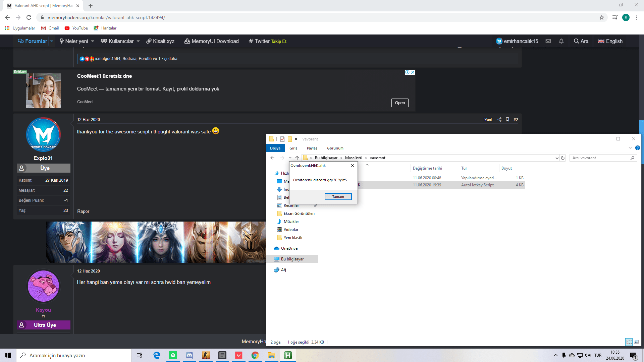This screenshot has width=644, height=362.
Task: Switch to Görünüm ribbon tab
Action: click(335, 148)
